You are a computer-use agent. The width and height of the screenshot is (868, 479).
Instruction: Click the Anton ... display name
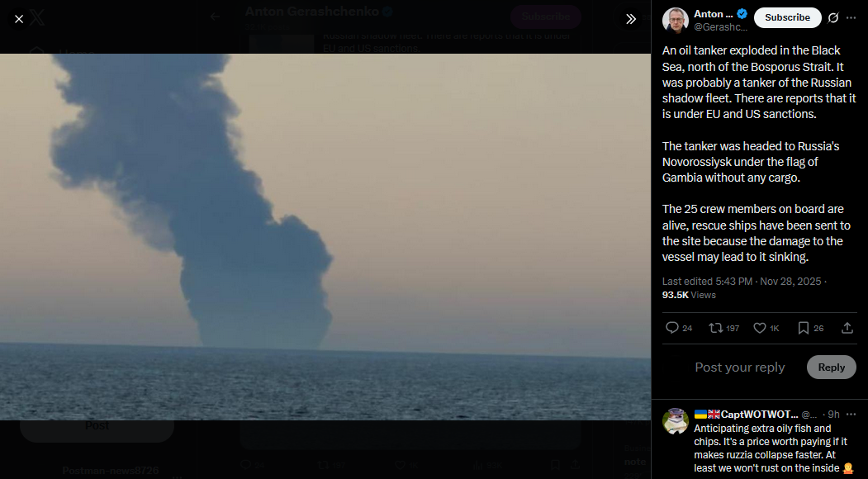714,14
